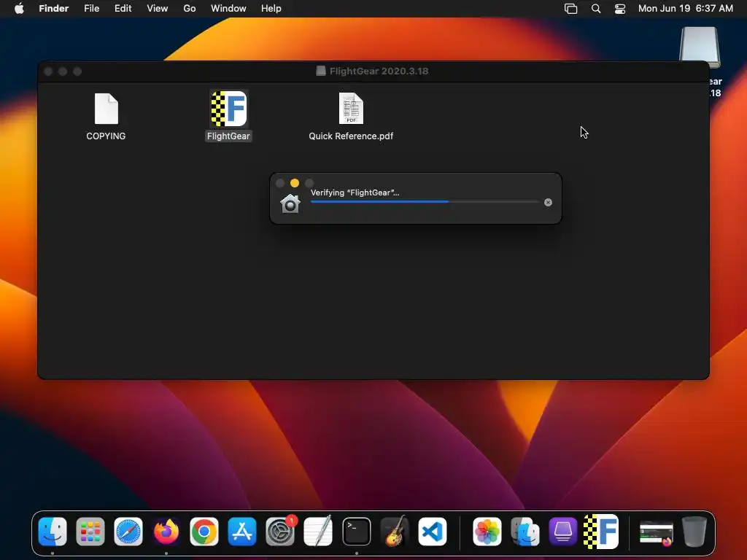Select the Quick Reference.pdf file icon
Viewport: 747px width, 560px height.
pos(351,109)
